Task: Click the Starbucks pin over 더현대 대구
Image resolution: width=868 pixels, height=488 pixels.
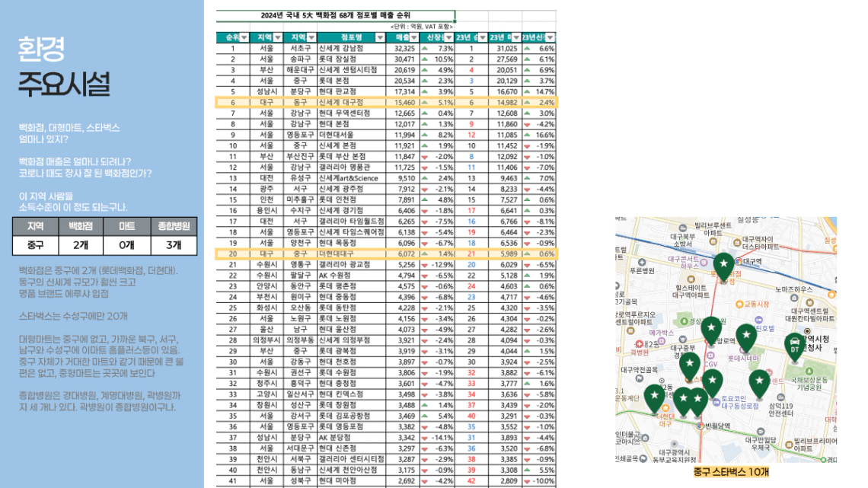Action: coord(654,398)
